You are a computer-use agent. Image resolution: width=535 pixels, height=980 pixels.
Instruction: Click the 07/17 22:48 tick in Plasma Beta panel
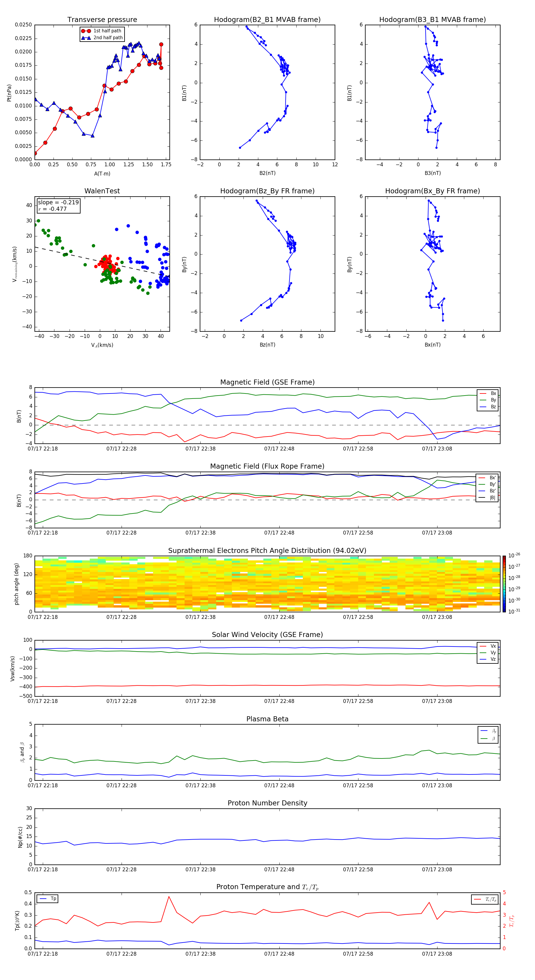click(x=279, y=785)
